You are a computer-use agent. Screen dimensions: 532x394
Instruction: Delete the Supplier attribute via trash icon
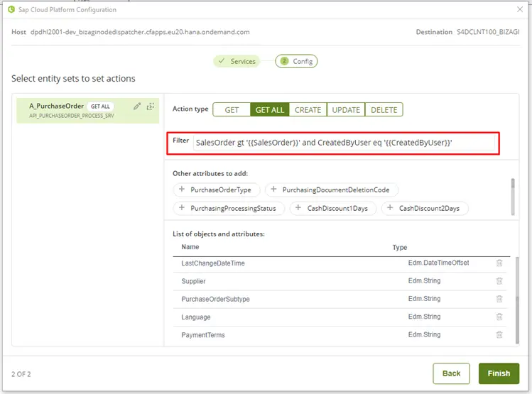[499, 281]
